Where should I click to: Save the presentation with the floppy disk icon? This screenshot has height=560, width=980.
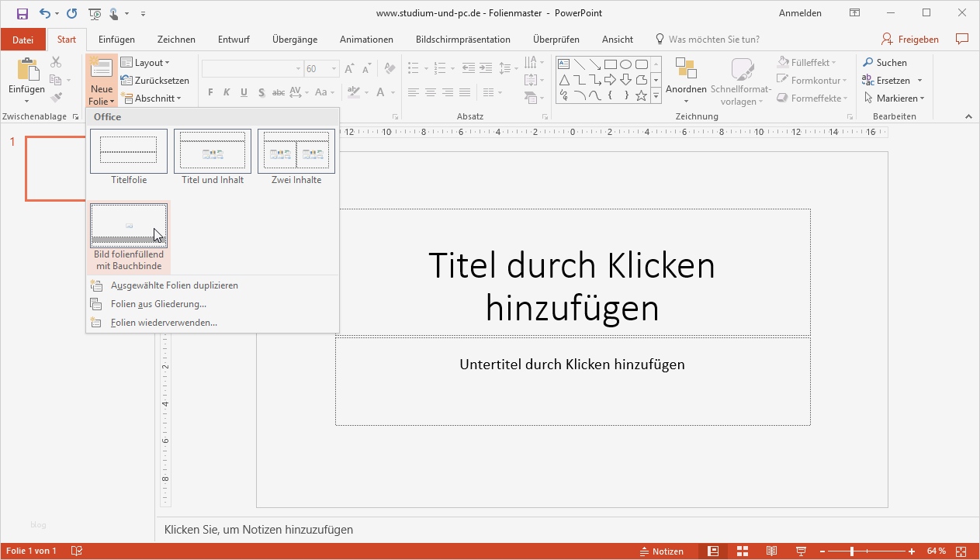tap(22, 13)
